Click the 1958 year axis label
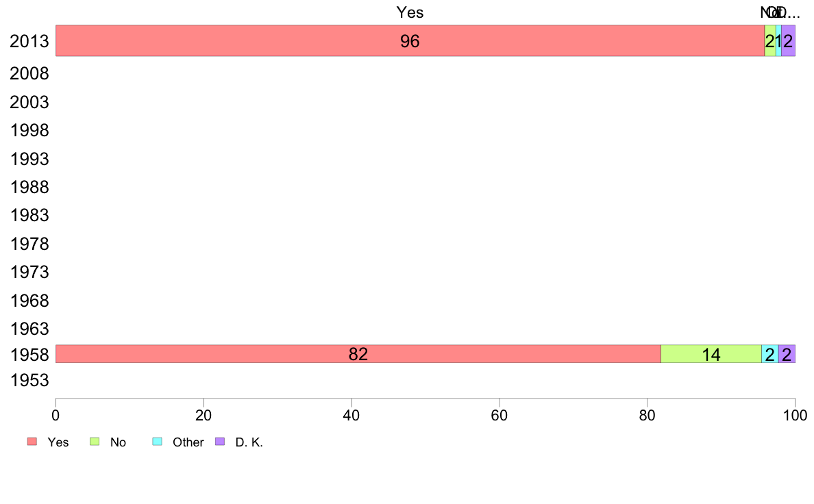 (29, 355)
